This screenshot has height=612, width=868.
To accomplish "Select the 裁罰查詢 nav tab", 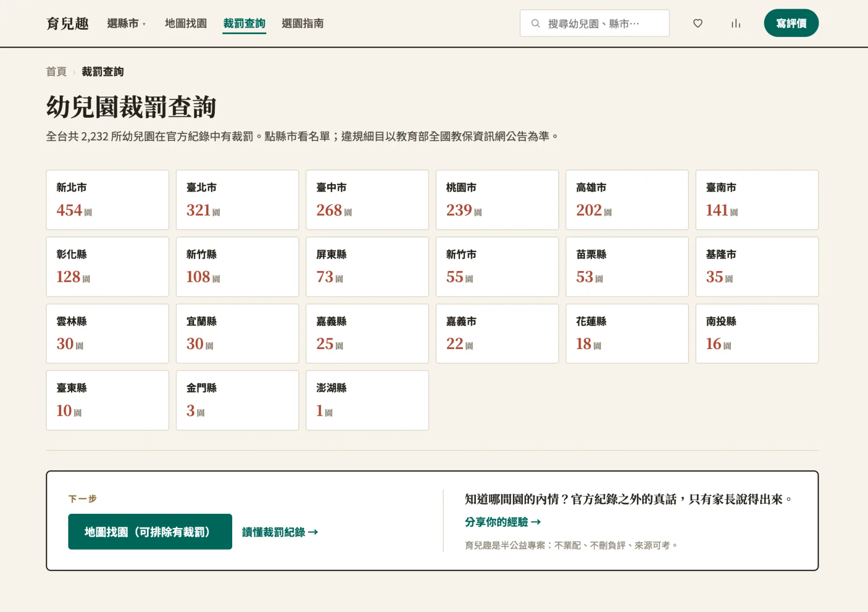I will pyautogui.click(x=244, y=23).
